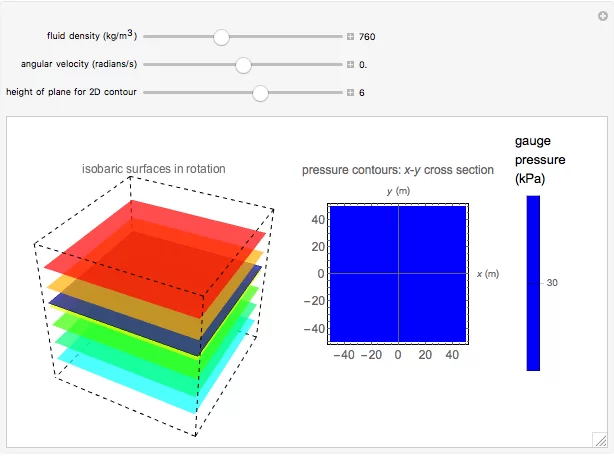Click the height of plane slider thumb

point(260,93)
